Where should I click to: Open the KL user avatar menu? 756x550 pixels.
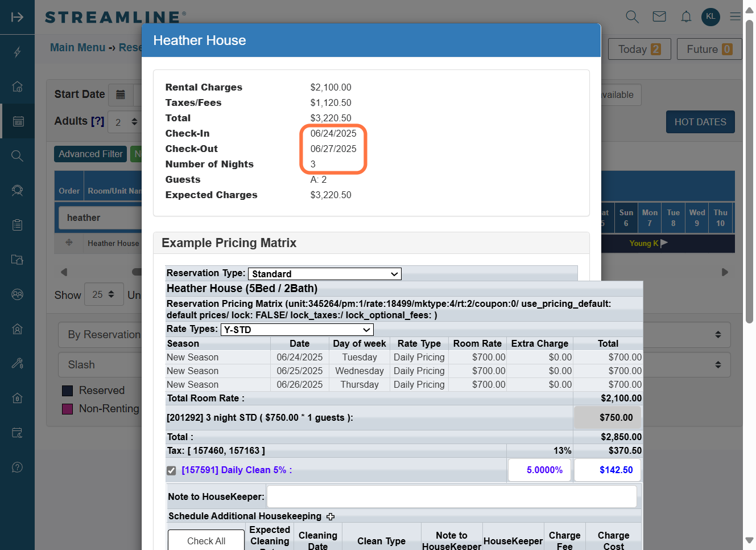click(x=711, y=17)
